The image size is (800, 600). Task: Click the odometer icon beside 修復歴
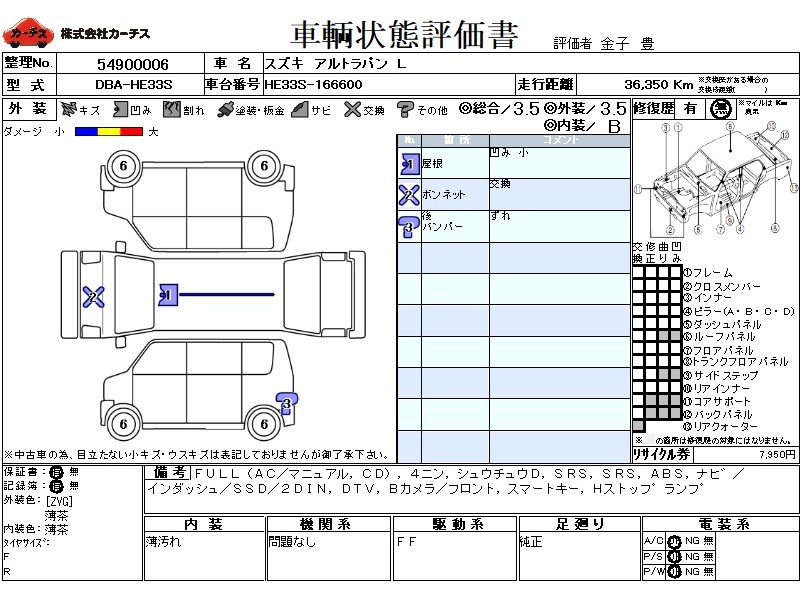[720, 109]
